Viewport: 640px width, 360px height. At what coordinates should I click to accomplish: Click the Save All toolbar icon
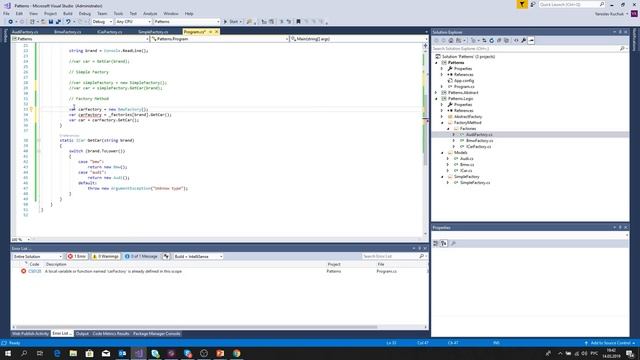(58, 22)
